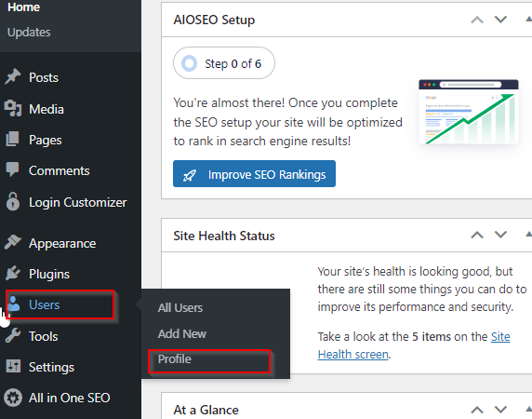Image resolution: width=532 pixels, height=419 pixels.
Task: Click the Pages stacked-sheets icon
Action: click(x=13, y=140)
